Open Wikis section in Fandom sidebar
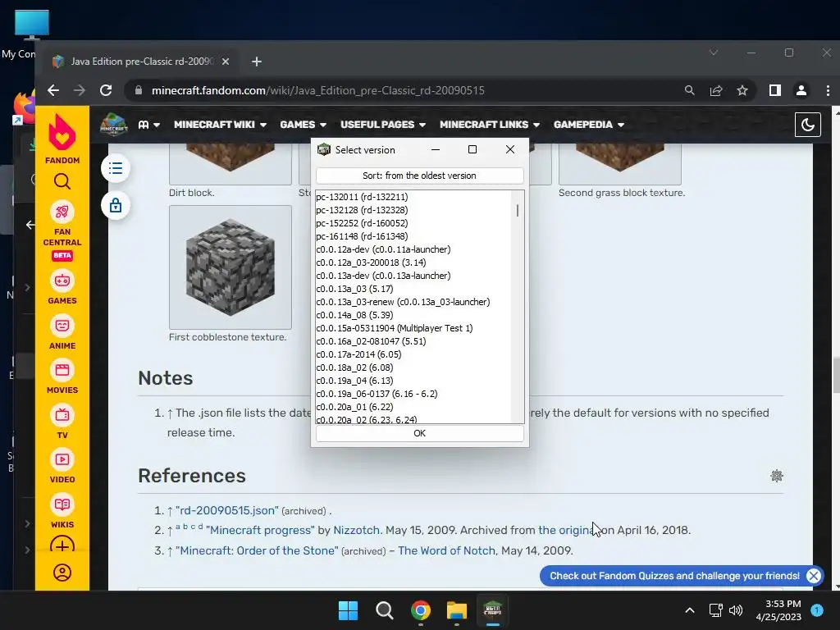 pyautogui.click(x=62, y=512)
